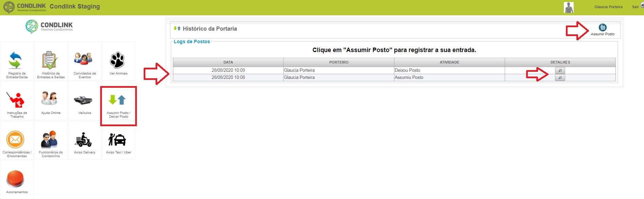View details of Deixou Posto entry
Viewport: 644px width, 199px height.
[x=560, y=70]
